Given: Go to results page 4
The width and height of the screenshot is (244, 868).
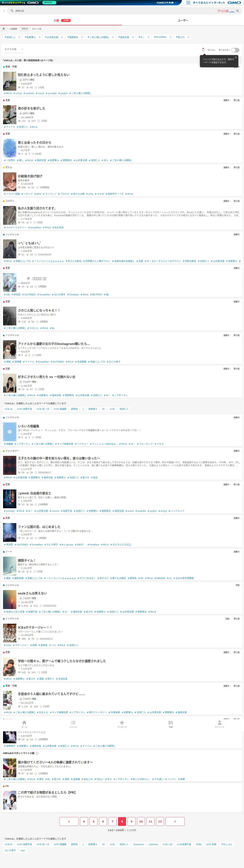Looking at the screenshot, I should click(x=84, y=821).
